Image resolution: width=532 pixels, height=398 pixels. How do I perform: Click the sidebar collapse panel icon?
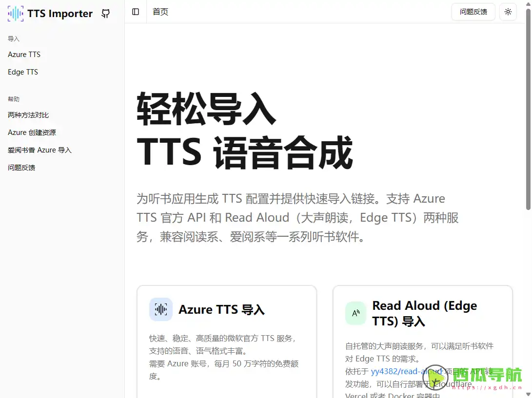coord(135,12)
